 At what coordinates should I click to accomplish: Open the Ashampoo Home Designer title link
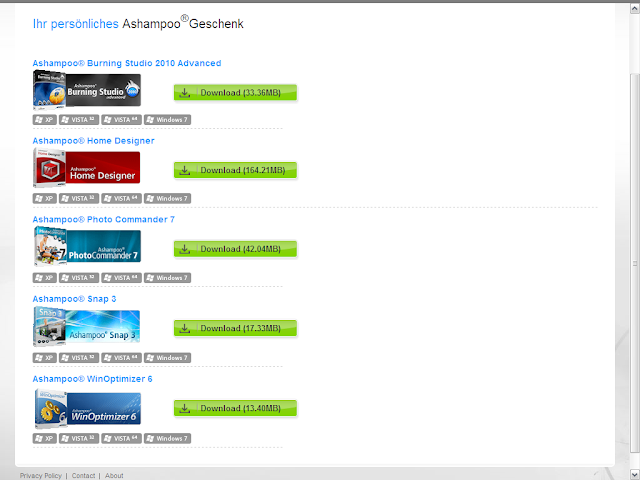[93, 141]
